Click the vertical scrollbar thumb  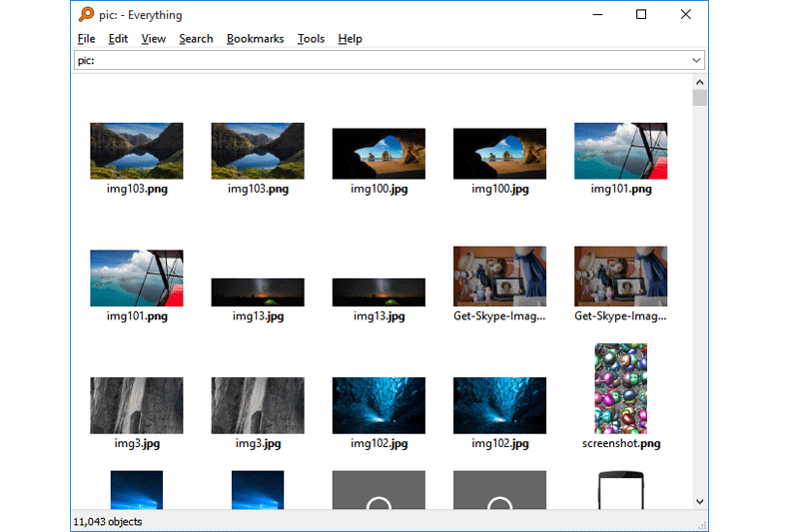coord(700,98)
